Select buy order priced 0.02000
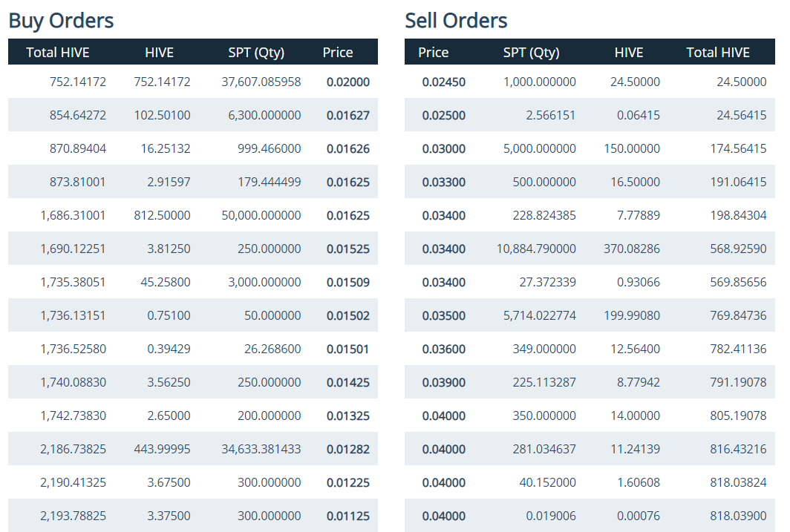The height and width of the screenshot is (532, 790). (193, 82)
